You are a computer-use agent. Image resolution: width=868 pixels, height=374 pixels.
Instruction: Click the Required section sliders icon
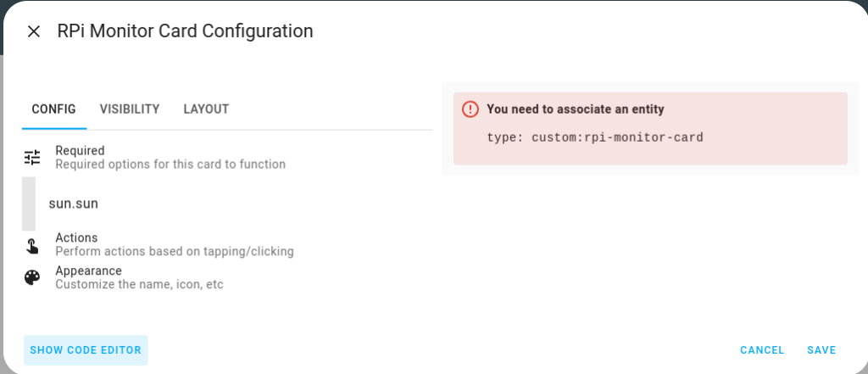click(32, 158)
